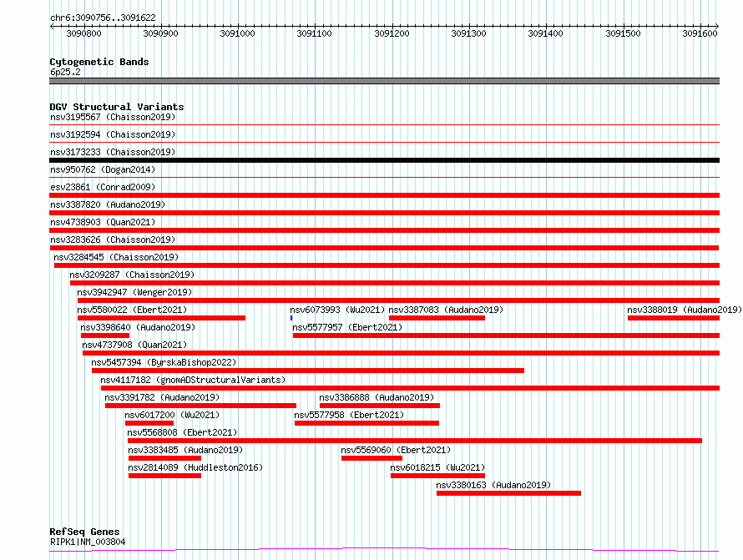Click the nsv4737908 (Quan2021) label
Screen dimensions: 743x560
pos(134,345)
